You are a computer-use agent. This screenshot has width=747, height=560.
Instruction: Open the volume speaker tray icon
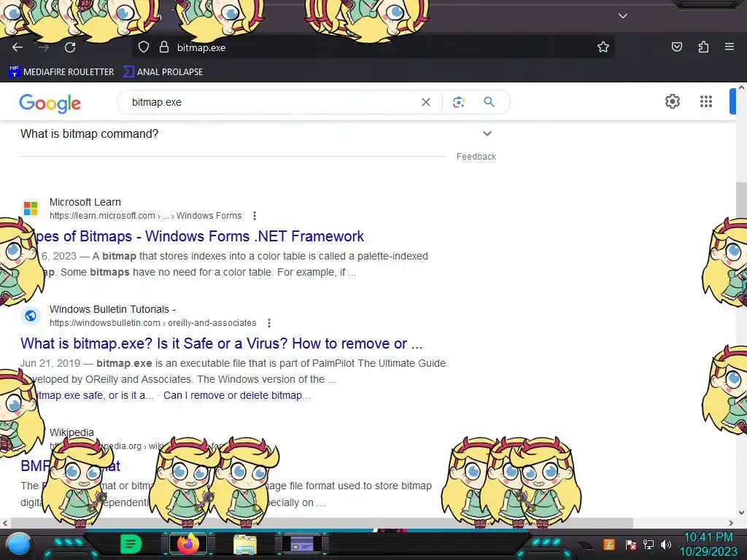[666, 544]
